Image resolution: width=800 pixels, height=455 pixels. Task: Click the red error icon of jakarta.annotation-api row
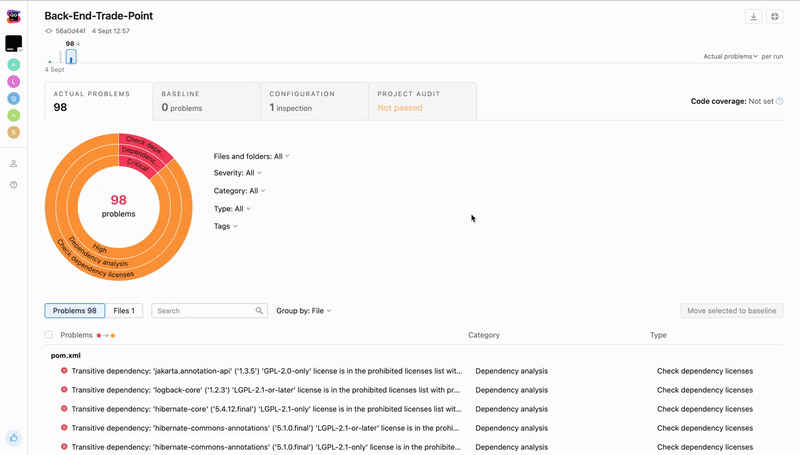click(x=64, y=371)
